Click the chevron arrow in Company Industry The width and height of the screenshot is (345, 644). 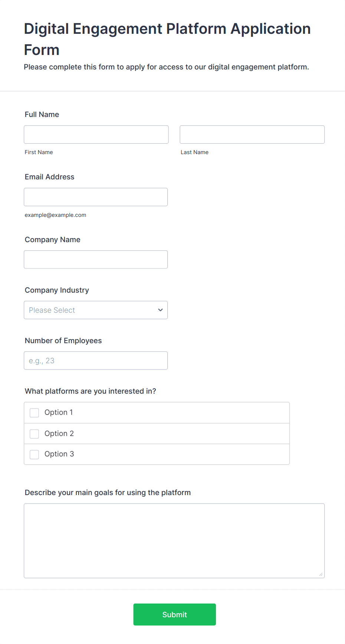(160, 310)
